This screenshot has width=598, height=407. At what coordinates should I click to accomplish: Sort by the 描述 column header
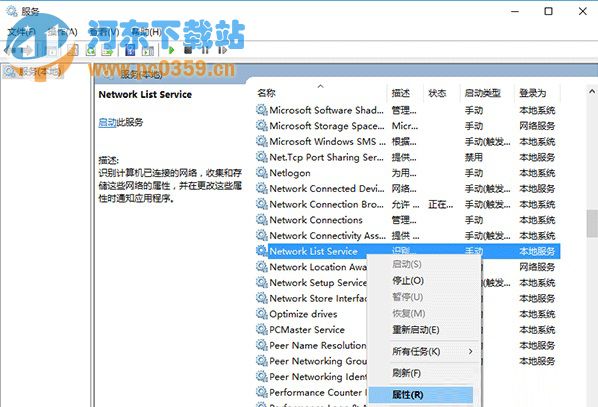pos(400,93)
